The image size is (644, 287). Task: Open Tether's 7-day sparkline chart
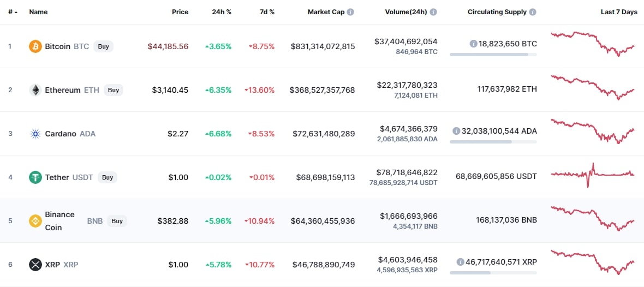click(x=593, y=175)
